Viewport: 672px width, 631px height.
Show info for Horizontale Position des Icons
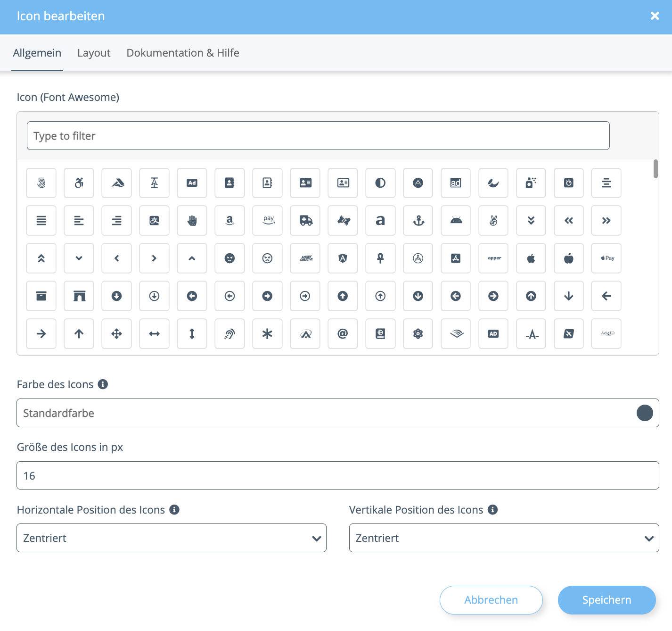[x=174, y=510]
